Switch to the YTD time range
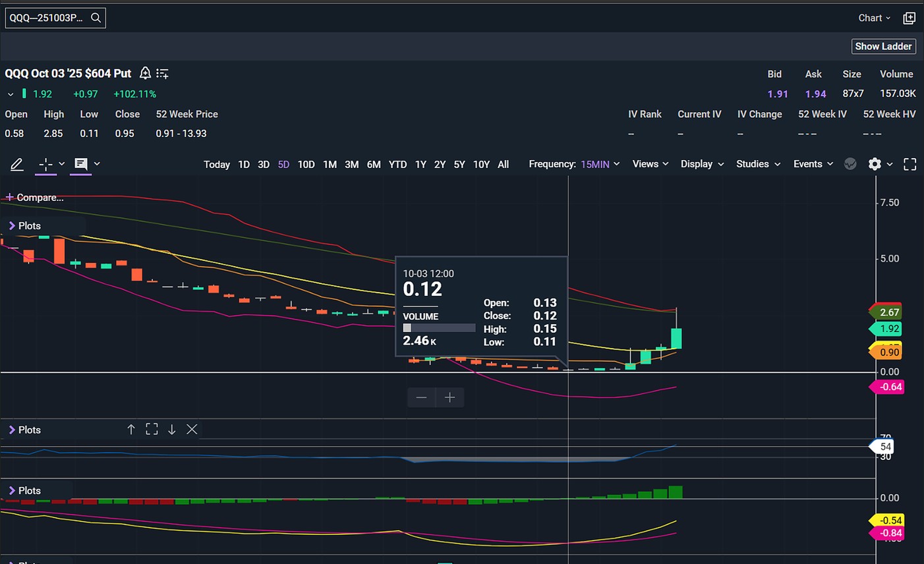 click(x=397, y=165)
